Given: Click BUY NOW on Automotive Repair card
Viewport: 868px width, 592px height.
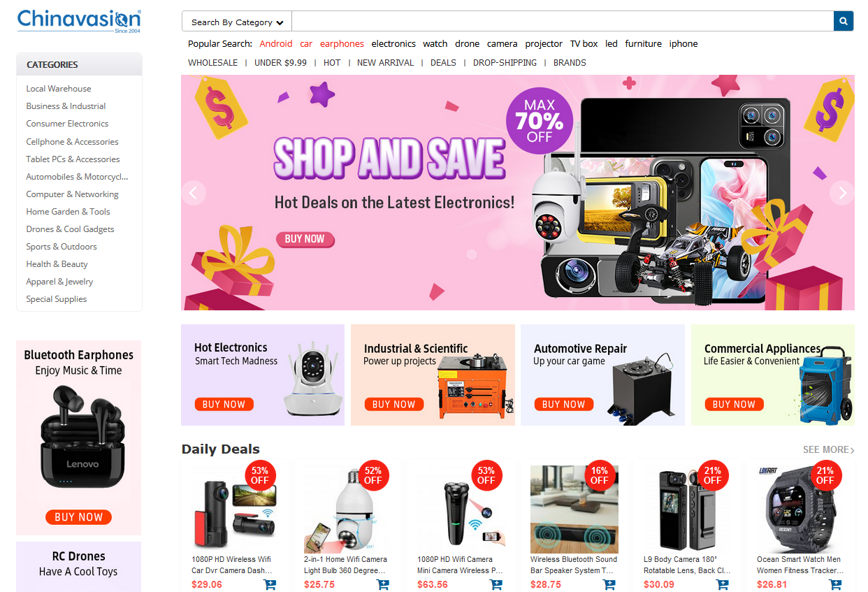Looking at the screenshot, I should (x=563, y=404).
